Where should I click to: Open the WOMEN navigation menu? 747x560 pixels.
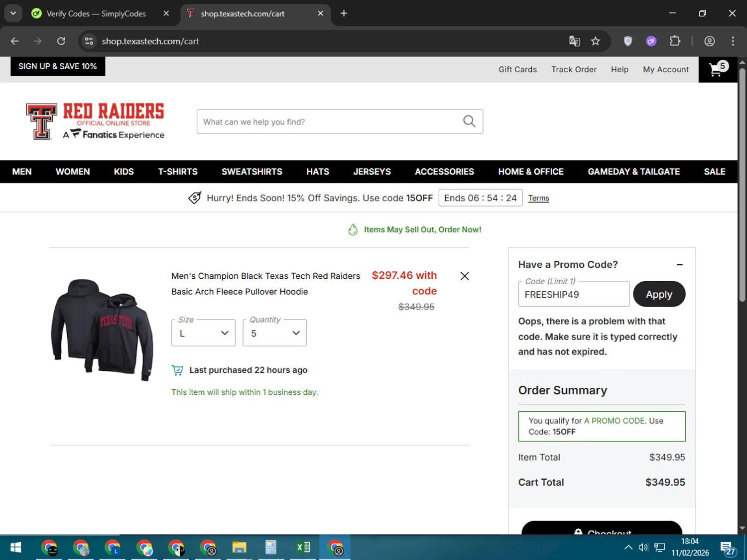[73, 172]
